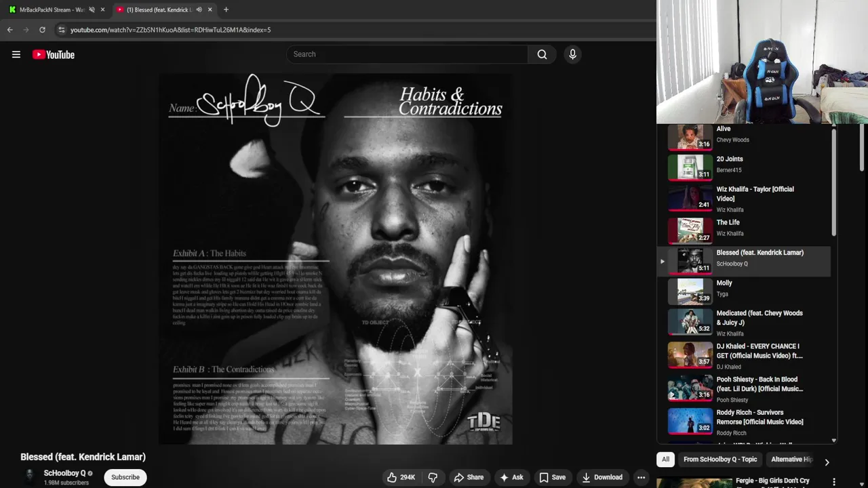Play 20 Joints by Berner415 thumbnail

pyautogui.click(x=690, y=167)
